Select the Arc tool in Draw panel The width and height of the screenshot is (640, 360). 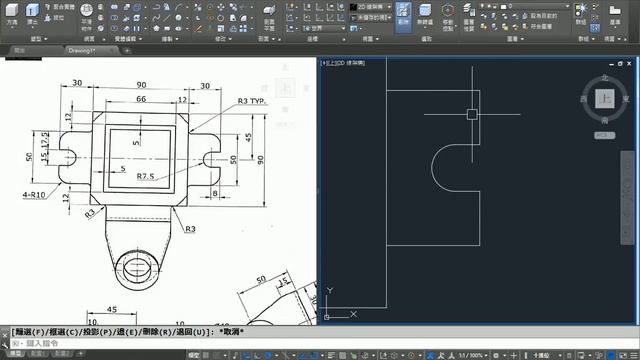178,7
